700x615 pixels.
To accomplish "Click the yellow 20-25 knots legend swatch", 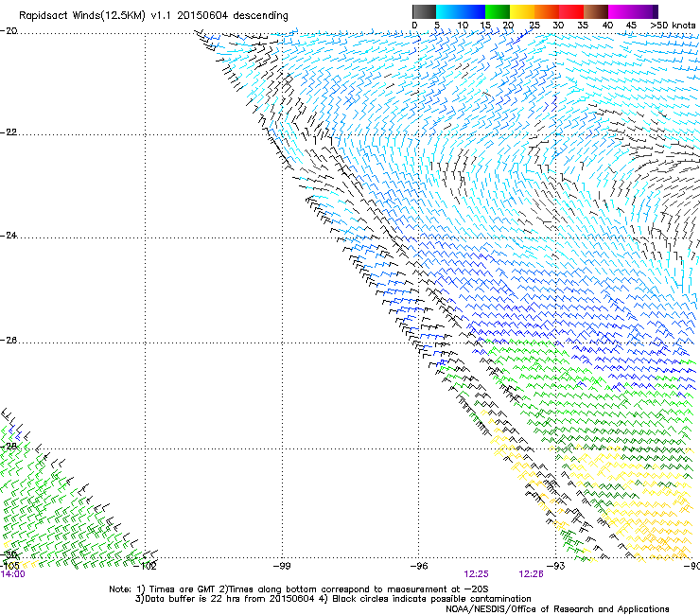I will (x=522, y=11).
